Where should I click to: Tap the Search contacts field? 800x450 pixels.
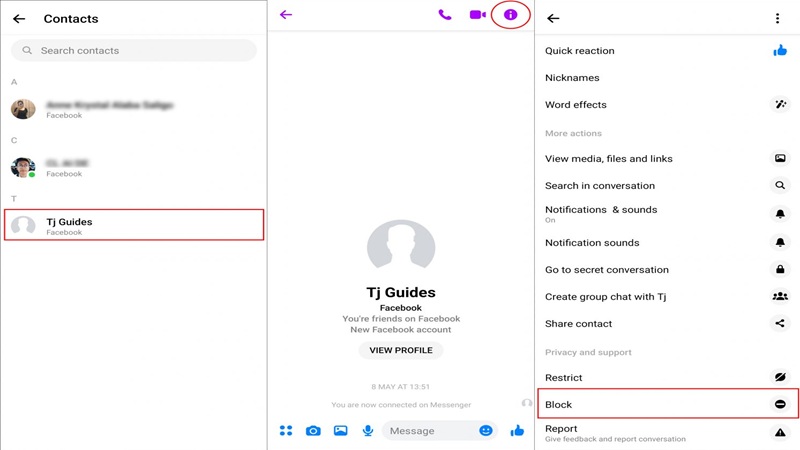coord(134,51)
